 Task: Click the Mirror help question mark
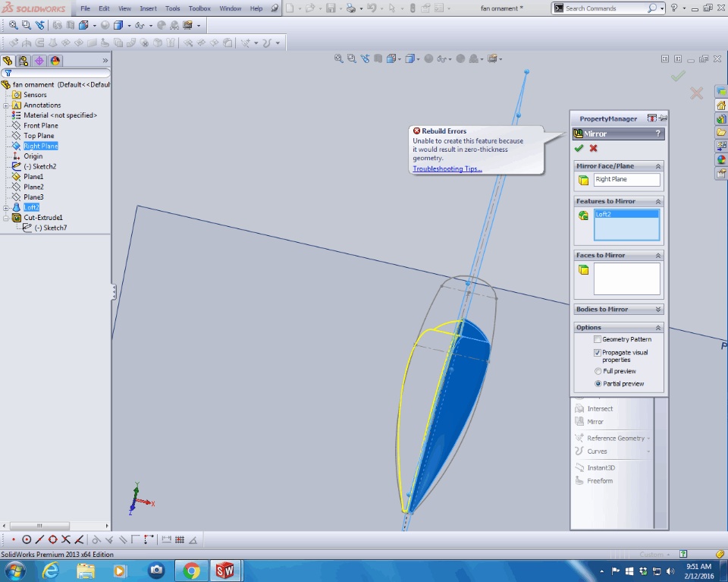657,134
